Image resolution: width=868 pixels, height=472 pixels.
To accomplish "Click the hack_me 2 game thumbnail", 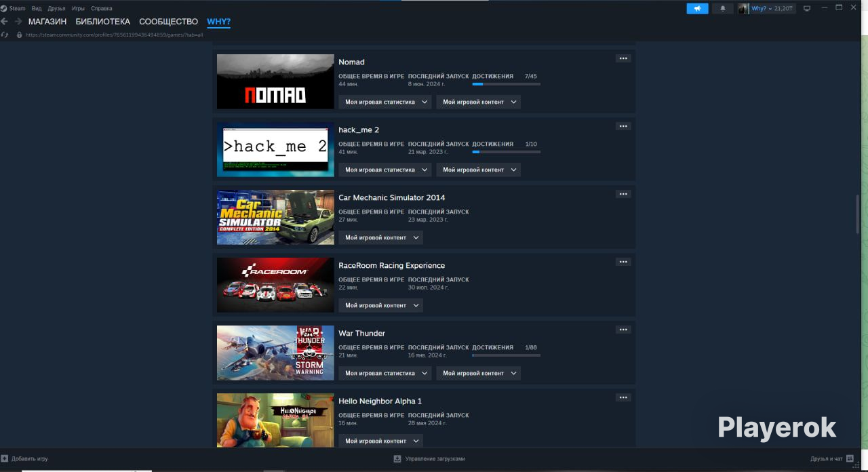I will pyautogui.click(x=275, y=149).
